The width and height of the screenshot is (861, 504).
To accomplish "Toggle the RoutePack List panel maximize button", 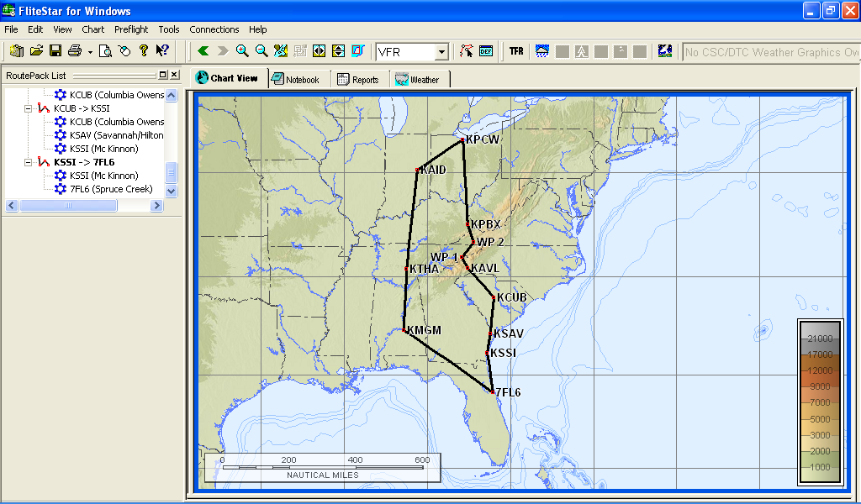I will click(x=163, y=75).
